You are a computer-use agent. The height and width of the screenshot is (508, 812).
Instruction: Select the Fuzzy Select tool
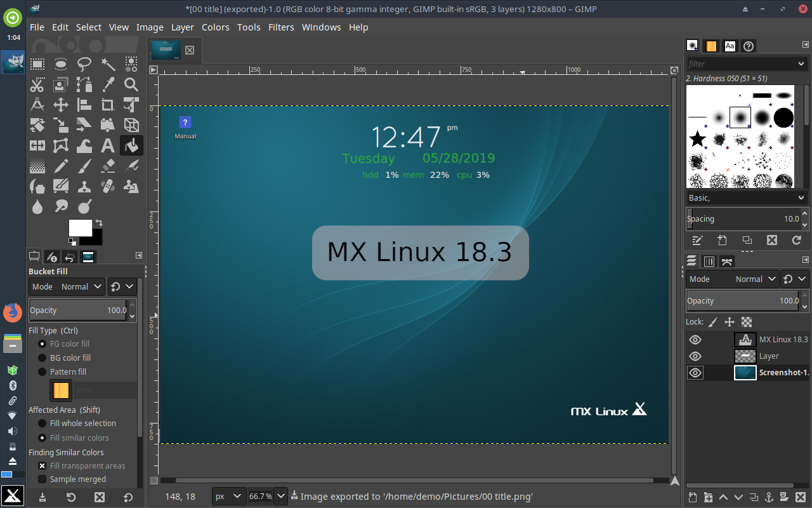pos(108,64)
